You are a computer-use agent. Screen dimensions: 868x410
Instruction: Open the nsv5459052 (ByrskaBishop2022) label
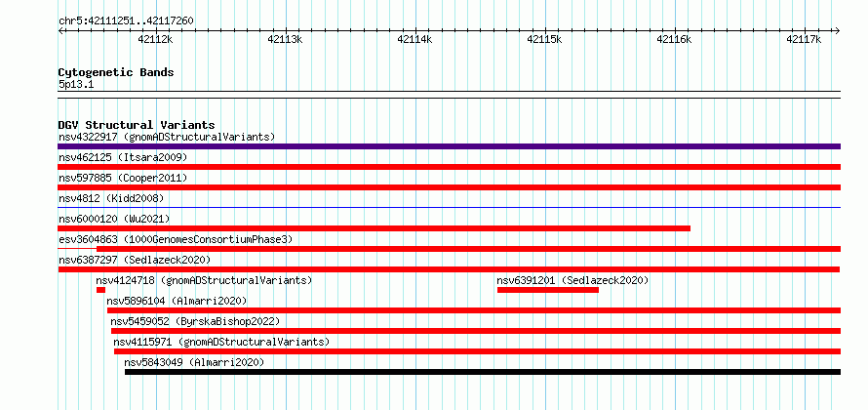(x=195, y=321)
